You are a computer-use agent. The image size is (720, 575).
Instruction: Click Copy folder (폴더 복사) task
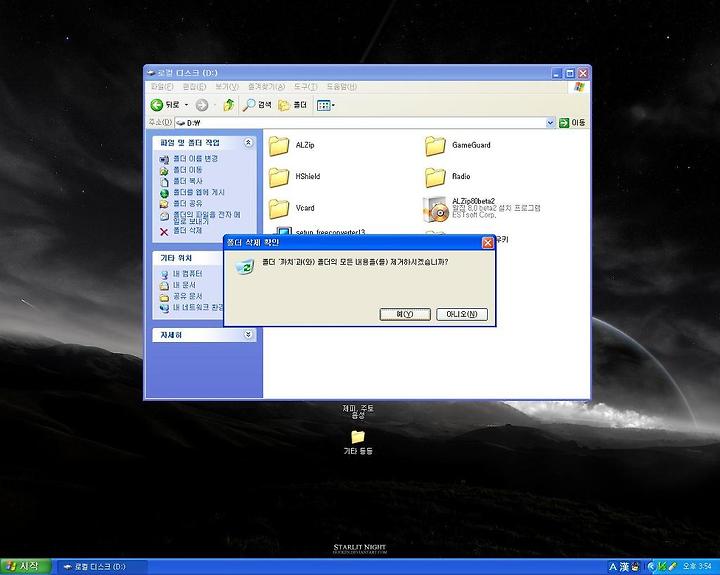(187, 181)
